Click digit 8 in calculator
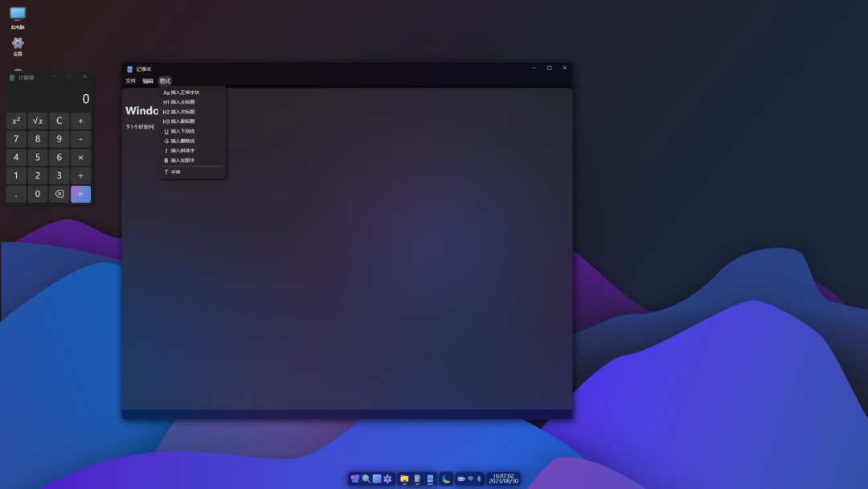Viewport: 868px width, 489px height. 38,139
